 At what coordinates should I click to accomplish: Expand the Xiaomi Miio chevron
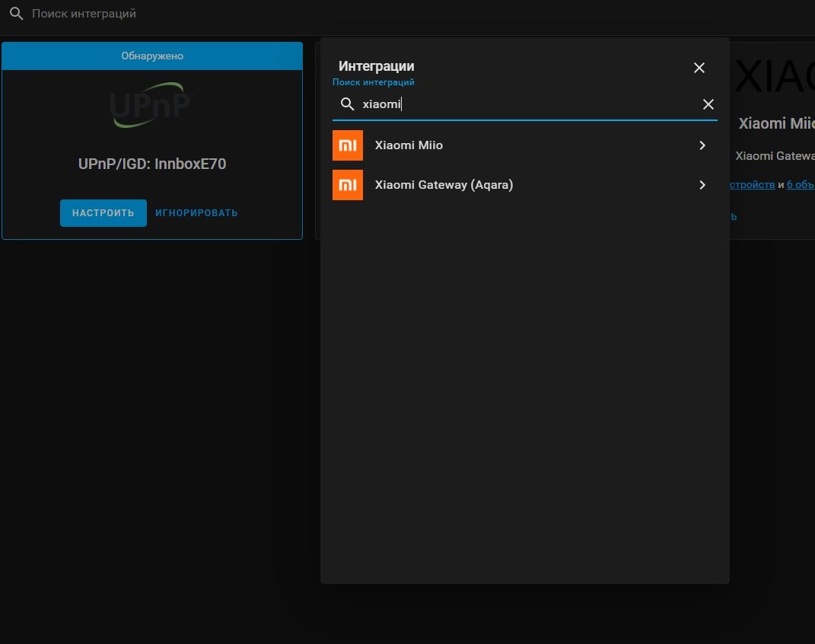tap(702, 145)
